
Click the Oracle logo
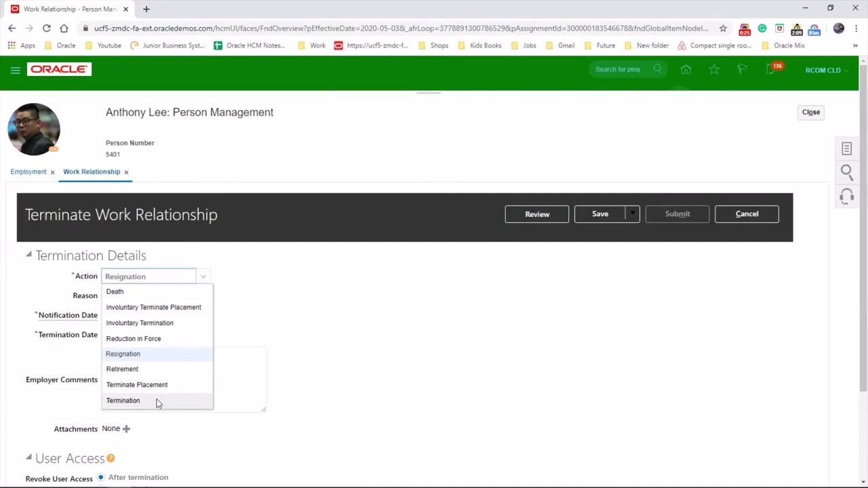point(59,69)
